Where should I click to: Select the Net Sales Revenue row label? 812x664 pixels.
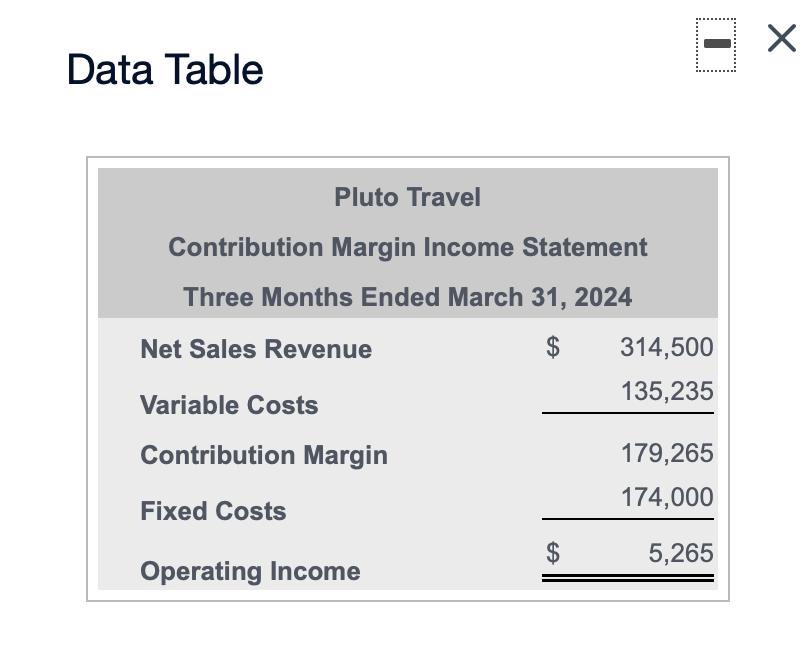click(x=254, y=349)
